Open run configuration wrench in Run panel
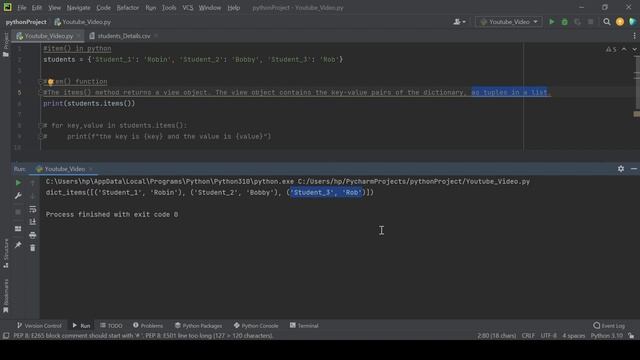The image size is (640, 360). point(18,196)
